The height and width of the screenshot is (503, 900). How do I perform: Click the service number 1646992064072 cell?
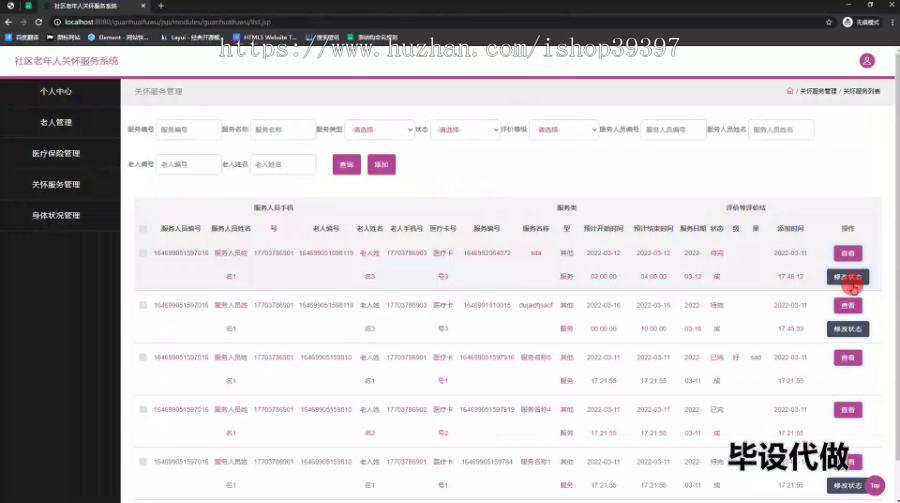click(x=487, y=253)
